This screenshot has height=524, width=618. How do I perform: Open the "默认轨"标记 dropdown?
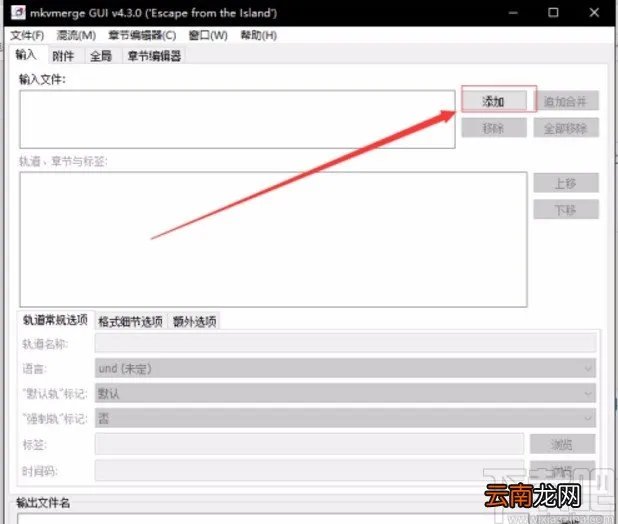345,393
